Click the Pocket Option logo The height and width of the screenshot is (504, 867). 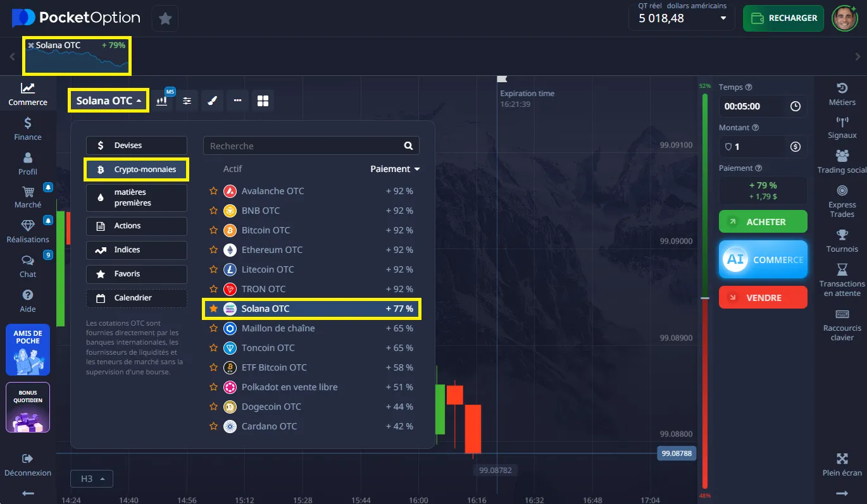pos(76,18)
